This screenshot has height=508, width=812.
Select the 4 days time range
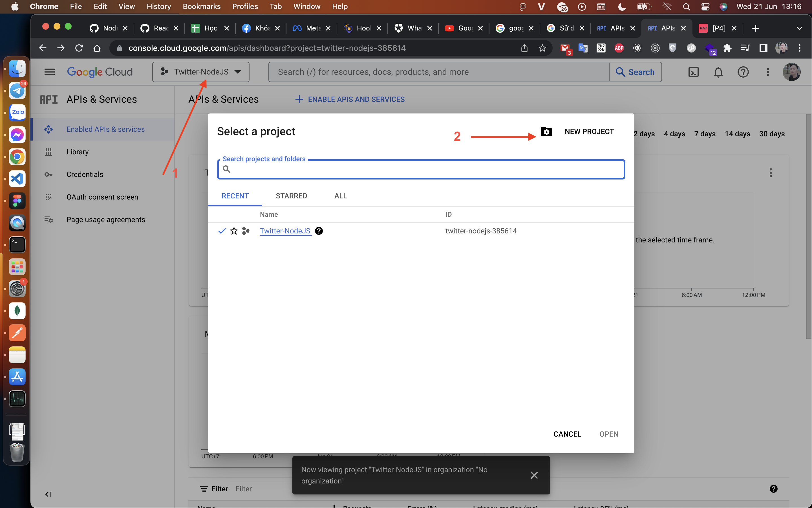pos(674,134)
